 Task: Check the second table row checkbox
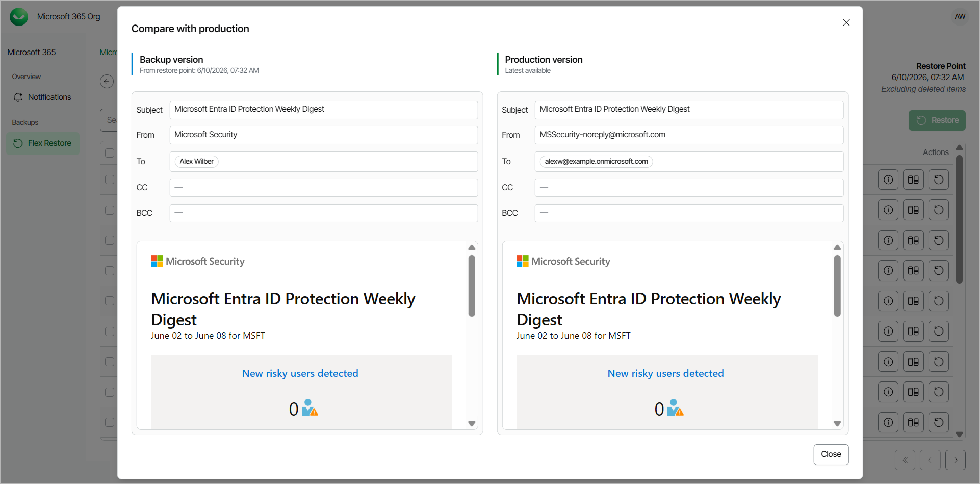click(110, 210)
